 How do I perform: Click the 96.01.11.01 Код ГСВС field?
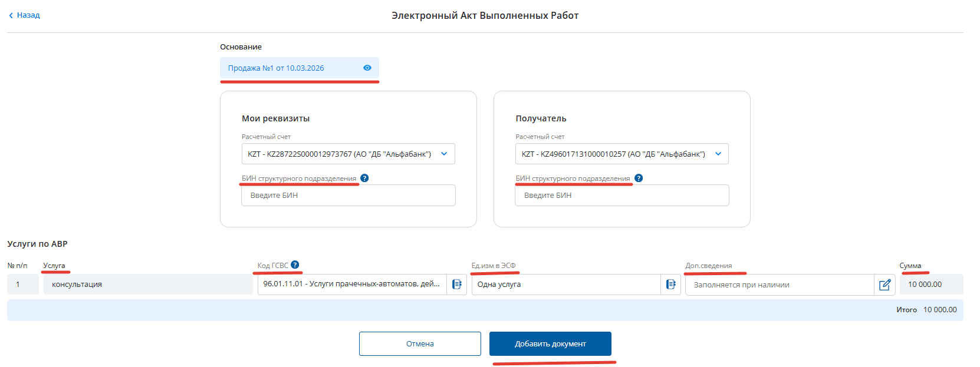pos(351,285)
